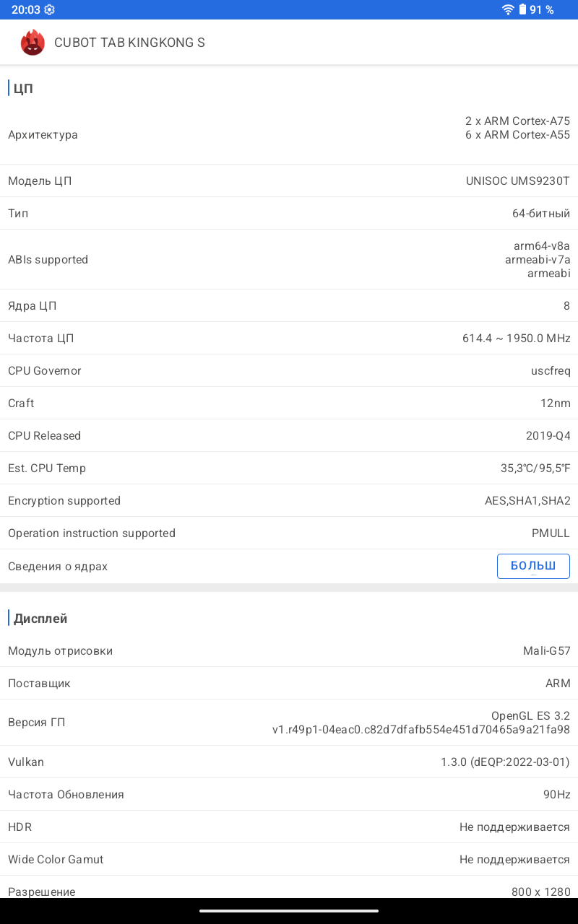
Task: Select the ЦП section header
Action: 23,89
